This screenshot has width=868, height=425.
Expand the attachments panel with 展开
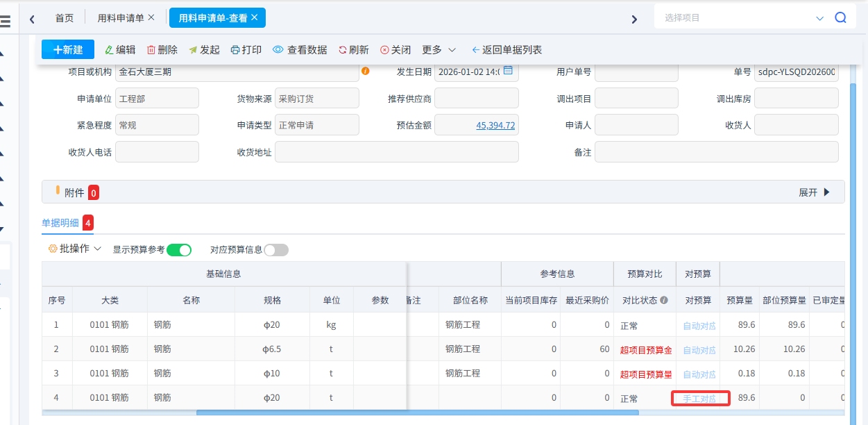click(x=815, y=192)
